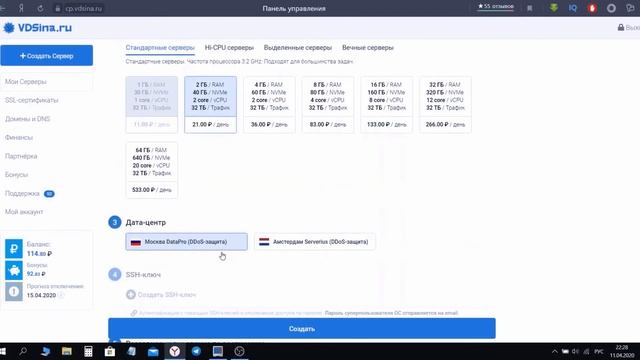Screen dimensions: 640x360
Task: Open OBS Studio from the taskbar
Action: 240,351
